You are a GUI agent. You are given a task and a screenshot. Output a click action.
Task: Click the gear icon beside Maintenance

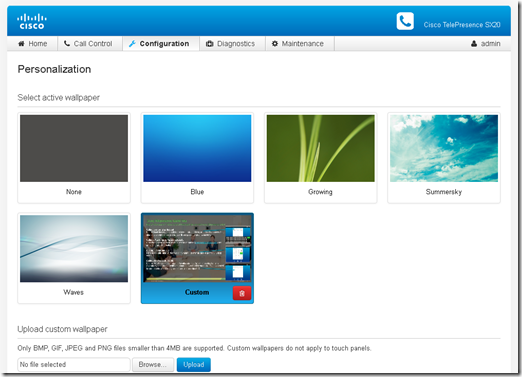point(275,44)
